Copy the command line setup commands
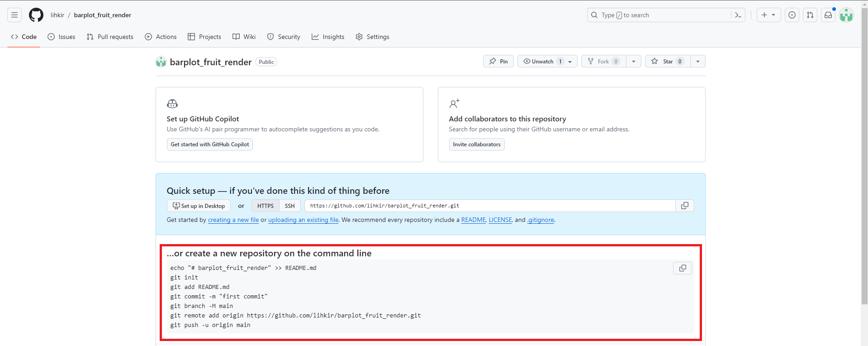 [x=683, y=268]
